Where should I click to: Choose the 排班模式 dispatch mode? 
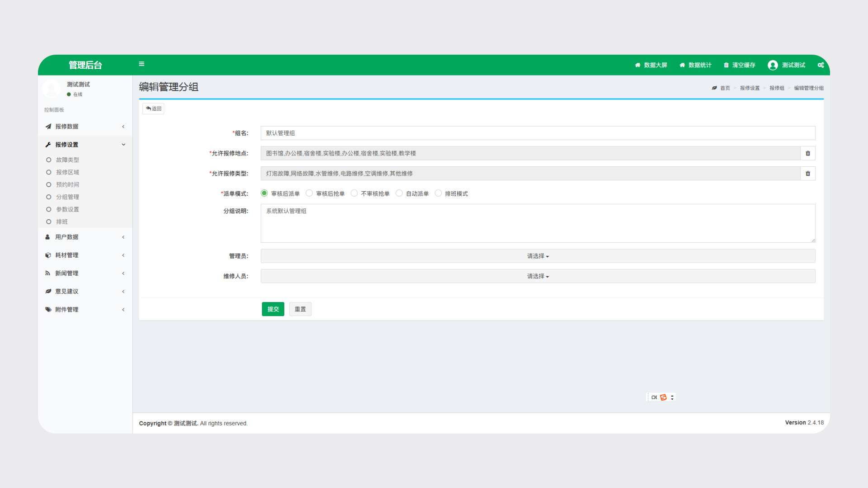pos(439,193)
